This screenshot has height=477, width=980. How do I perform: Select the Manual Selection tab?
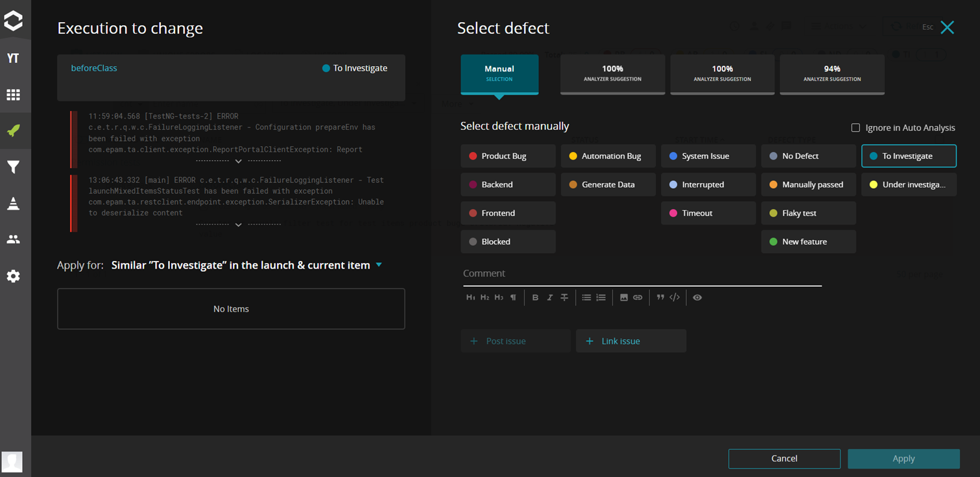pyautogui.click(x=499, y=73)
